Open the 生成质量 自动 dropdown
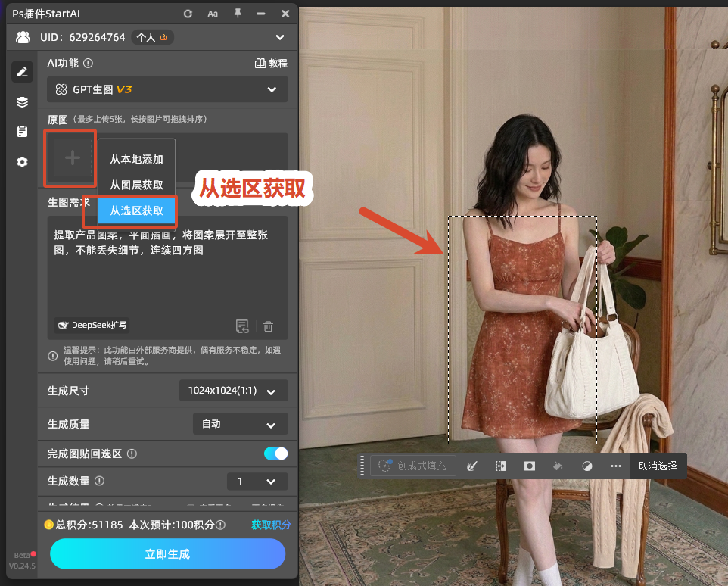 [x=240, y=424]
